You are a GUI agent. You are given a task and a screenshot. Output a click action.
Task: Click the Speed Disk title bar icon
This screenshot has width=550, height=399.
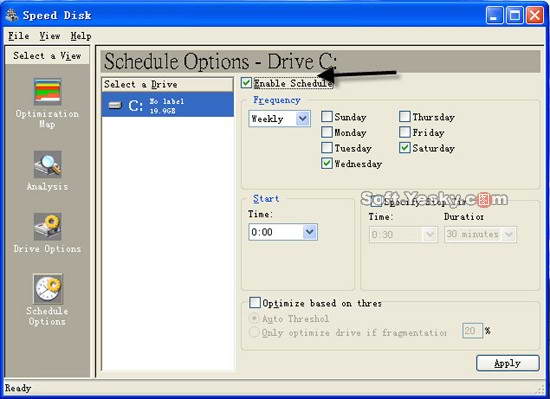11,15
